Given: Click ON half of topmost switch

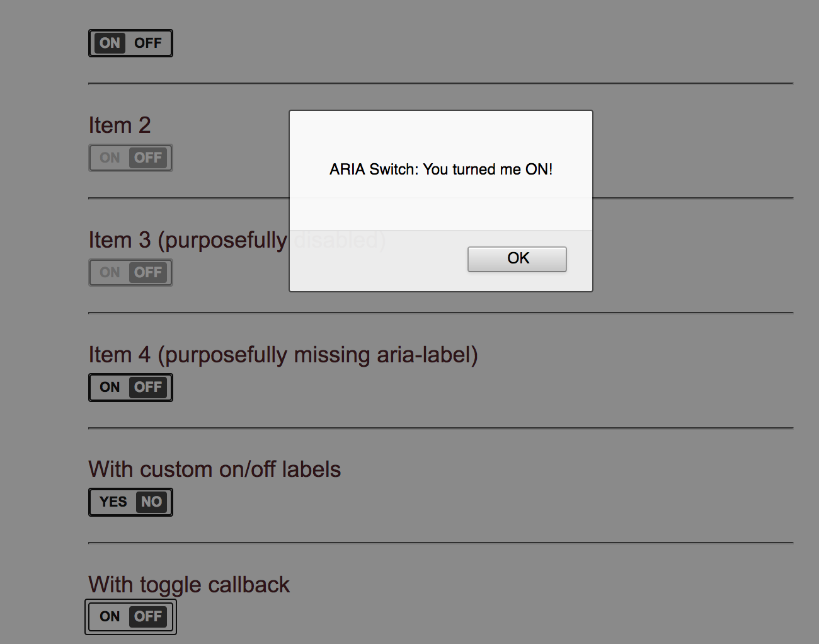Looking at the screenshot, I should click(110, 43).
